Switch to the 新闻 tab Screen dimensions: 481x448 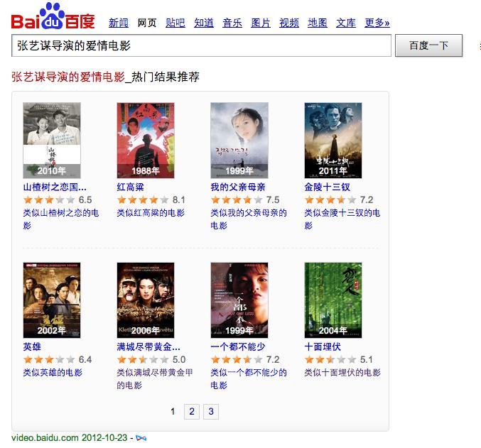pos(119,23)
